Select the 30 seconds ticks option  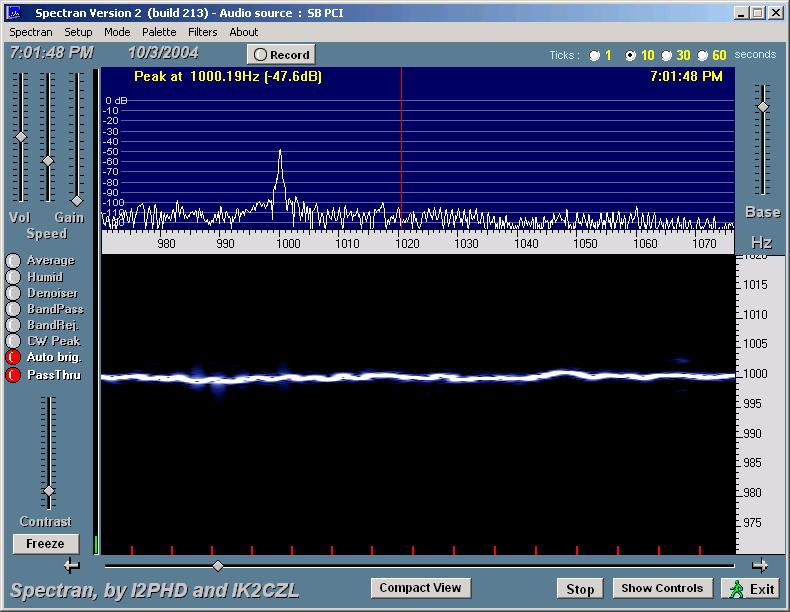[x=667, y=56]
